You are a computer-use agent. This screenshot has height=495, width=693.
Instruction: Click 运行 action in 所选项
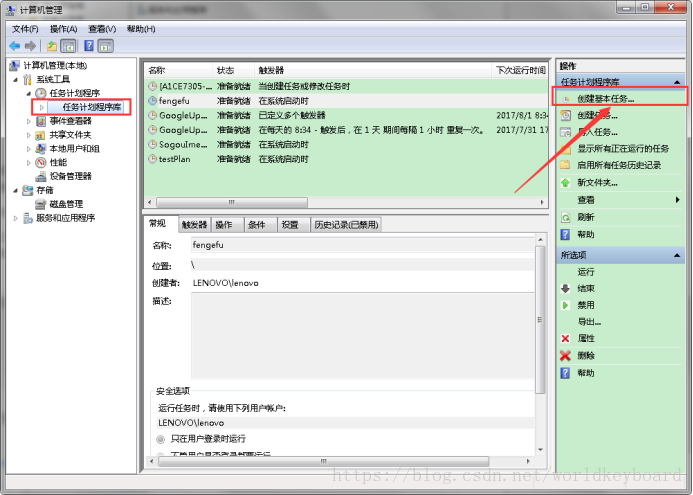(586, 272)
